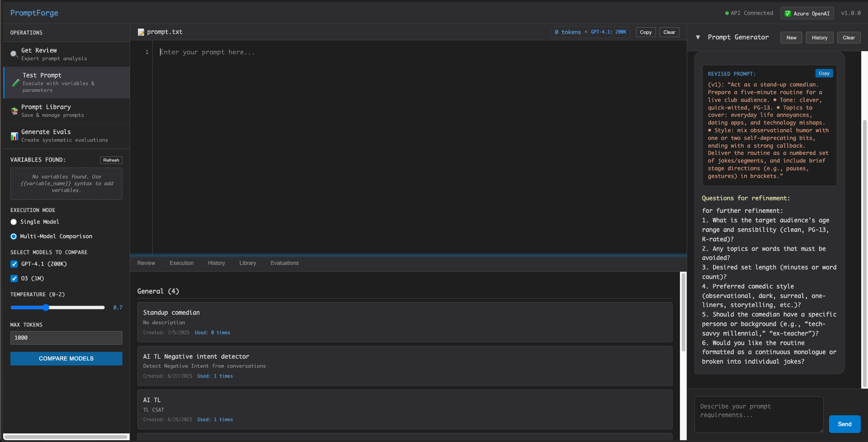
Task: Click the Test Prompt pencil icon
Action: (15, 82)
